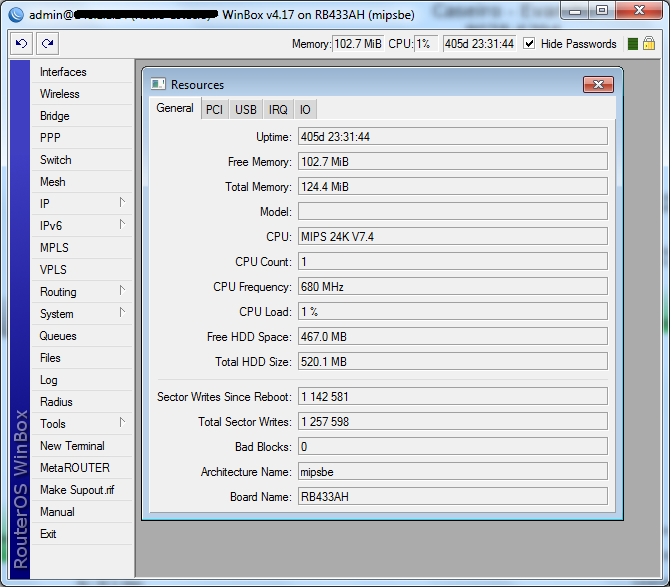Click the Architecture Name field
Viewport: 670px width, 587px height.
(x=453, y=472)
